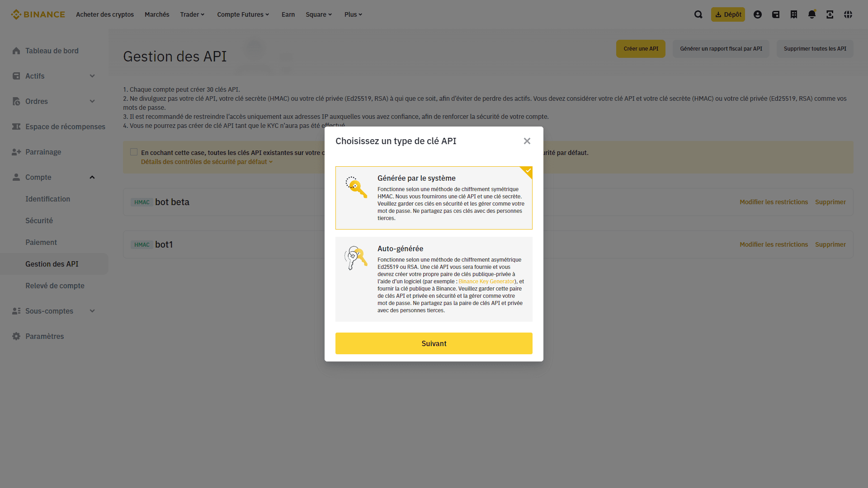Click the Parrainage add-user icon

[16, 152]
